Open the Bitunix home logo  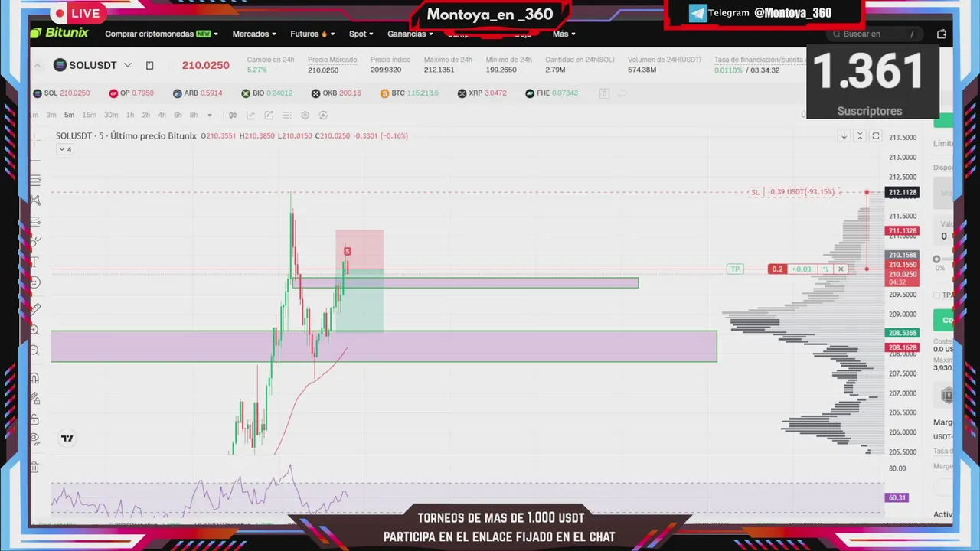[60, 33]
